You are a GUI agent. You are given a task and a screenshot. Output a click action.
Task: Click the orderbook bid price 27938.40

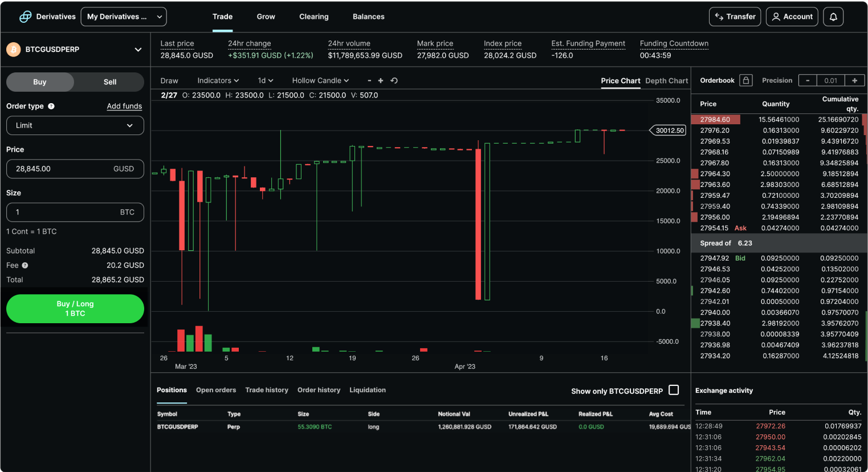pos(715,323)
